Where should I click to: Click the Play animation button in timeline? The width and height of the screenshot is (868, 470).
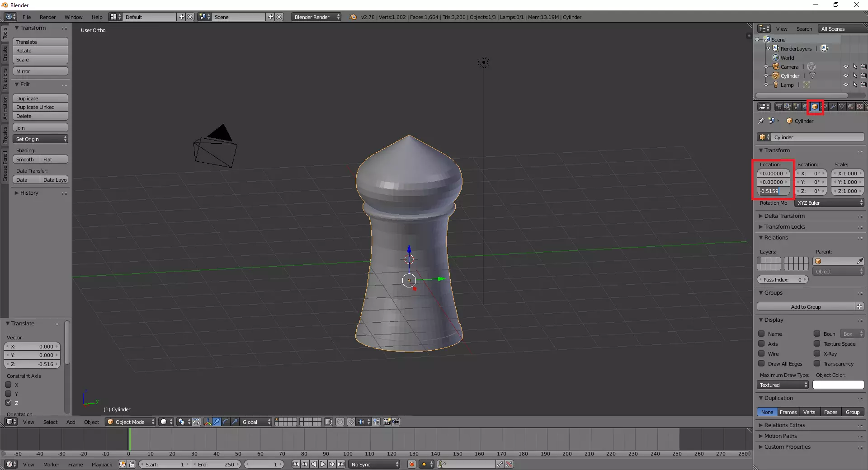(x=323, y=464)
